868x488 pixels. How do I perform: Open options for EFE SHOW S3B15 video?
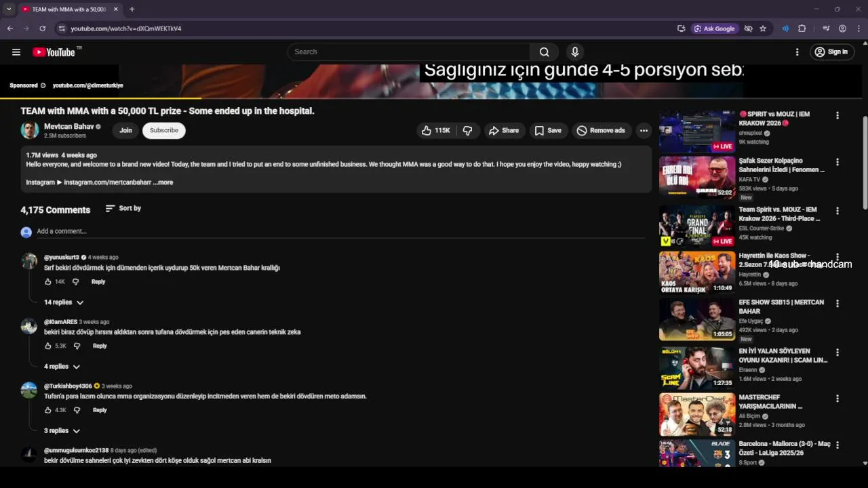click(x=837, y=304)
